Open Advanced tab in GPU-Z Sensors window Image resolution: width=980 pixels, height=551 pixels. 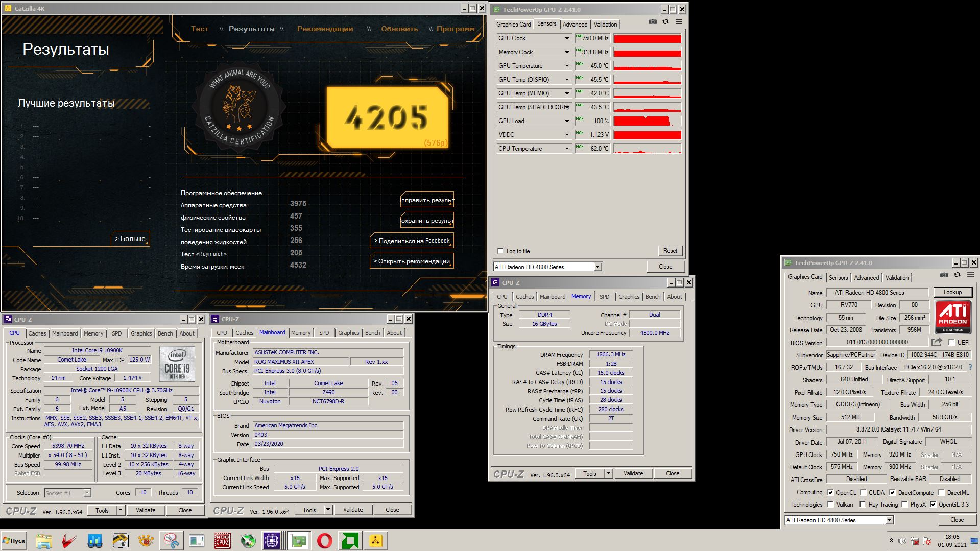575,25
